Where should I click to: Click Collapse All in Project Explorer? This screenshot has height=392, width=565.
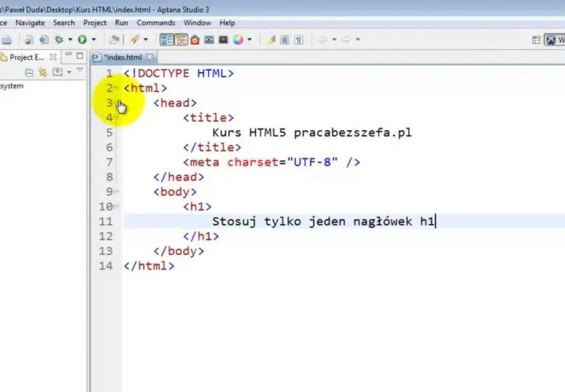pos(29,73)
